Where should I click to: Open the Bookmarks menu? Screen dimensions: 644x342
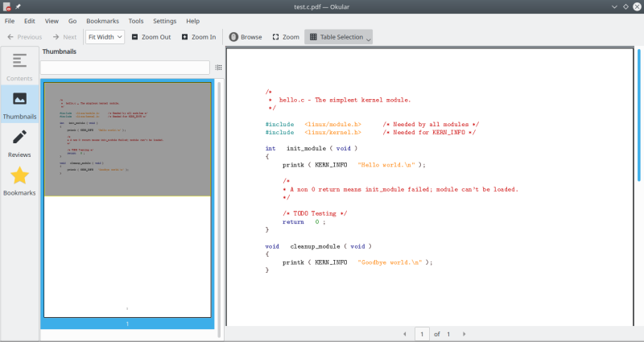click(103, 20)
